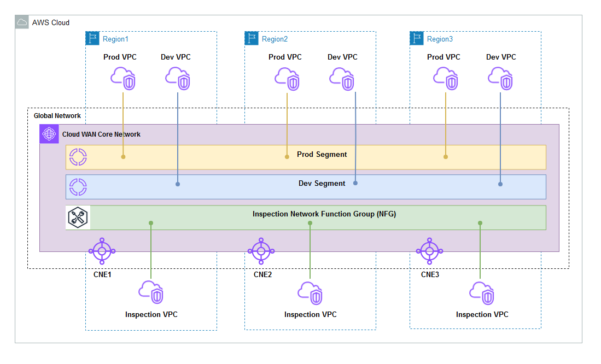Click Region1 Dev attachment dot in Dev Segment
601x364 pixels.
[x=178, y=184]
